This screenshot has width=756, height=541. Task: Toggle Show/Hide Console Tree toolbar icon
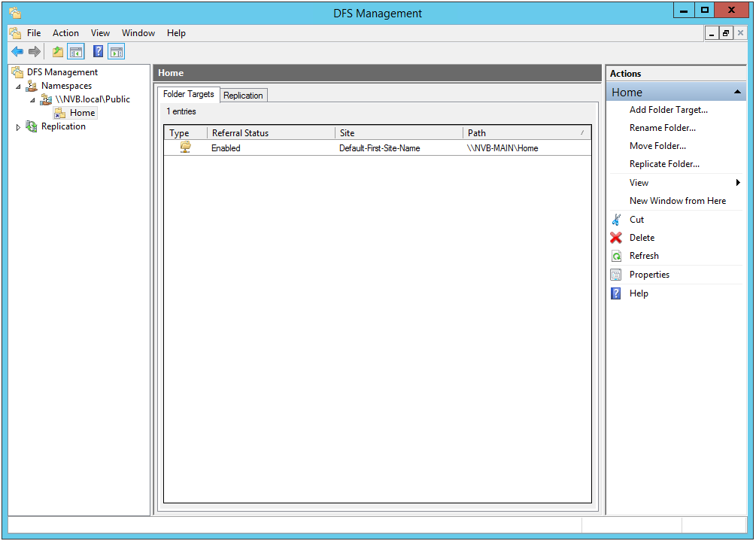pos(76,51)
